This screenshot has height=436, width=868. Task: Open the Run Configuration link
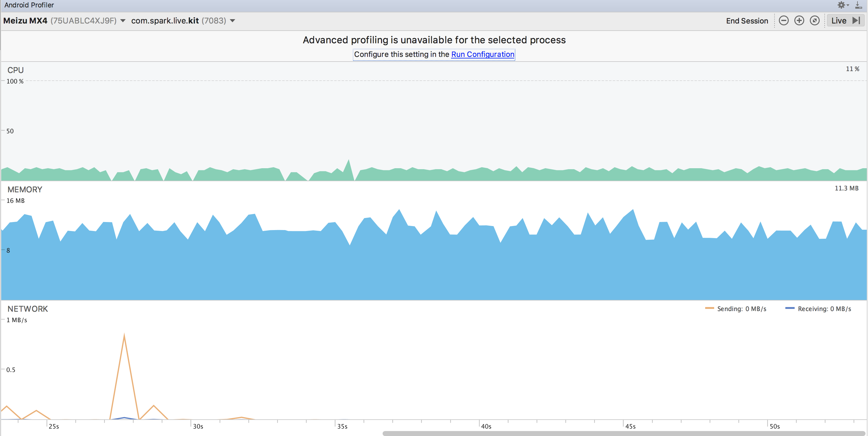[483, 54]
